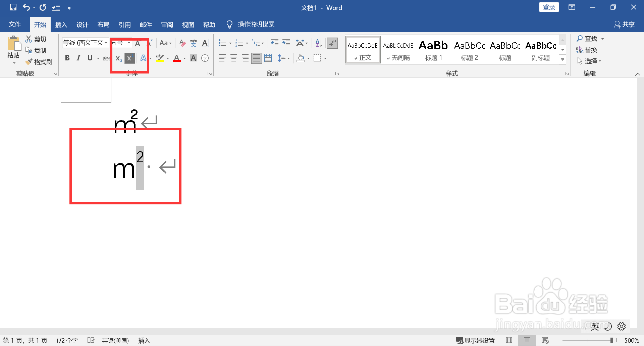
Task: Expand line spacing options
Action: pos(288,58)
